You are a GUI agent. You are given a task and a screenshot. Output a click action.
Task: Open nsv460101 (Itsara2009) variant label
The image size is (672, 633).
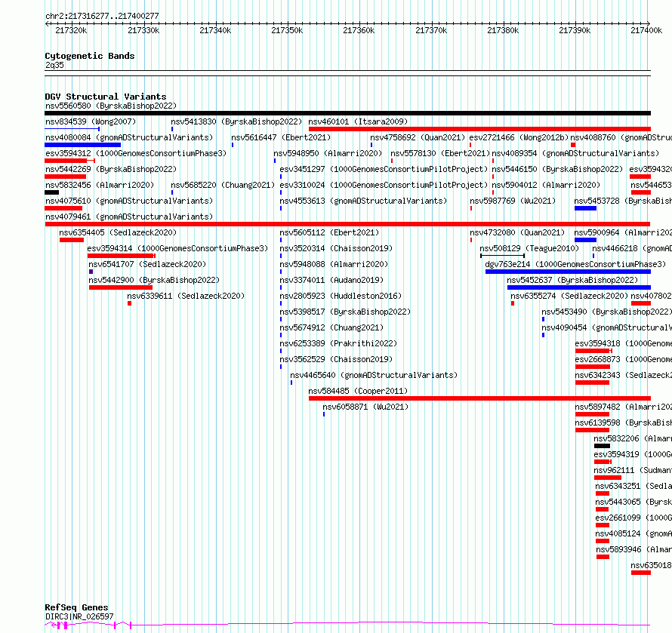358,121
